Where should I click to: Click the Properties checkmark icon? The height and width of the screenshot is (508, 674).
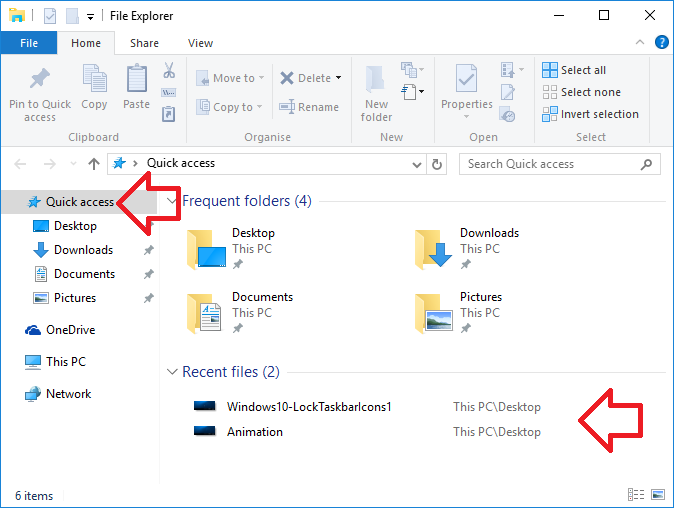466,78
